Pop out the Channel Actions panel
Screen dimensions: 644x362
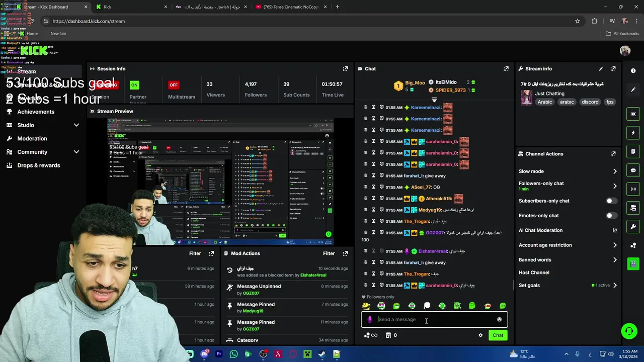[613, 154]
